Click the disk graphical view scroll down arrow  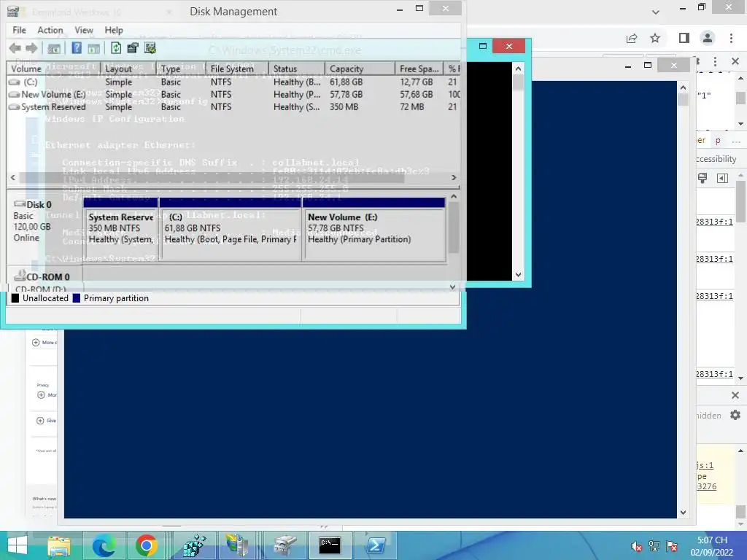(x=452, y=287)
